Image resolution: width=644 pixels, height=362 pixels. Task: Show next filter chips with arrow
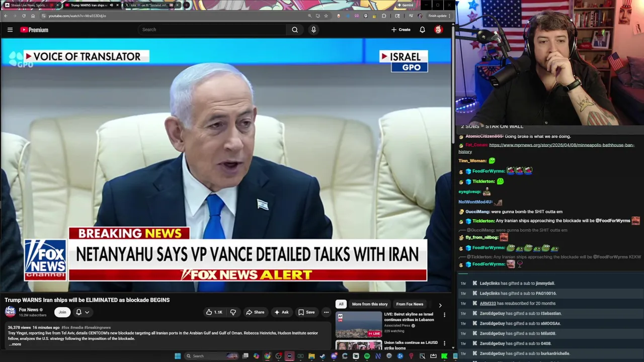[x=440, y=305]
